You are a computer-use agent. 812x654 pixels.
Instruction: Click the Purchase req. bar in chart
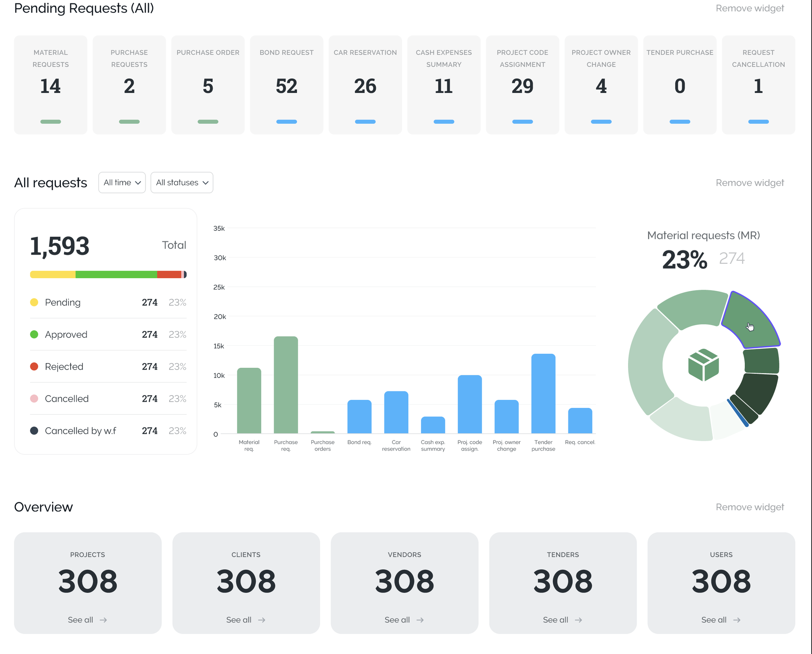click(x=286, y=385)
